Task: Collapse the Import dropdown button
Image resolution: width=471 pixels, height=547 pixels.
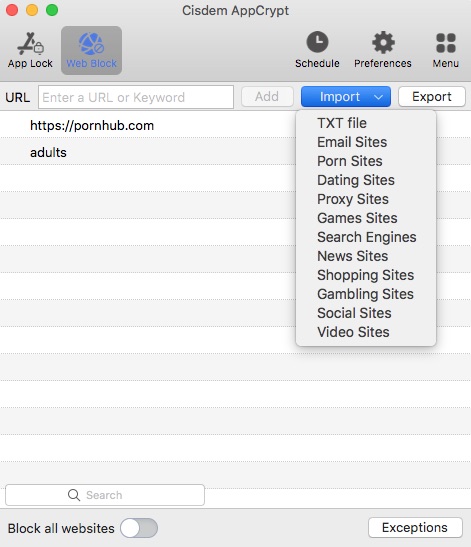Action: pyautogui.click(x=346, y=97)
